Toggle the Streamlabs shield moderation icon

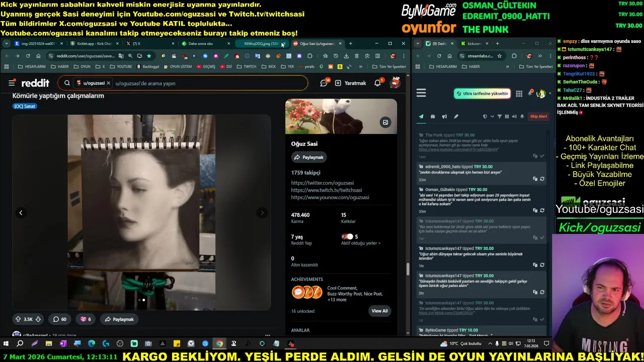coord(485,117)
